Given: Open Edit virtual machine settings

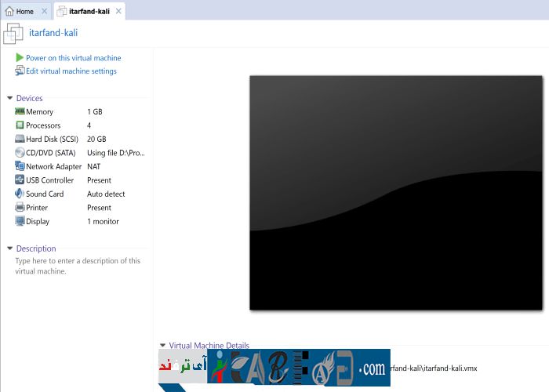Looking at the screenshot, I should 71,71.
